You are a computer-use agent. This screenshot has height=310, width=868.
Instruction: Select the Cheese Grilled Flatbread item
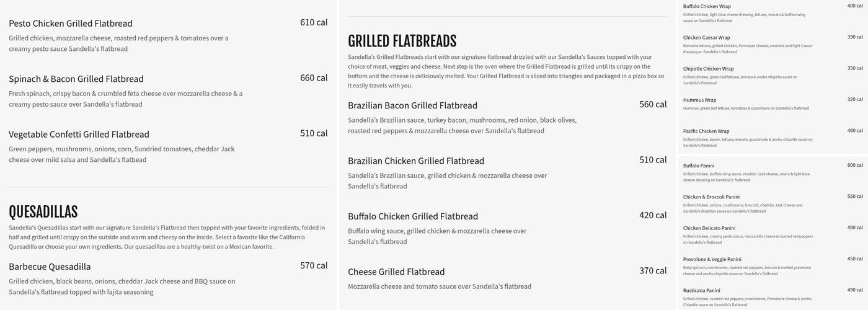396,272
